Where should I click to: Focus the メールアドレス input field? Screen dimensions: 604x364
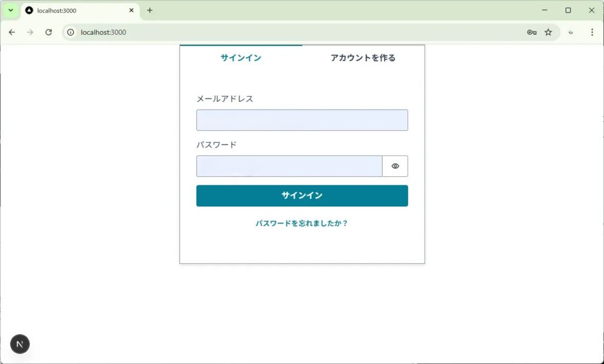click(x=301, y=120)
